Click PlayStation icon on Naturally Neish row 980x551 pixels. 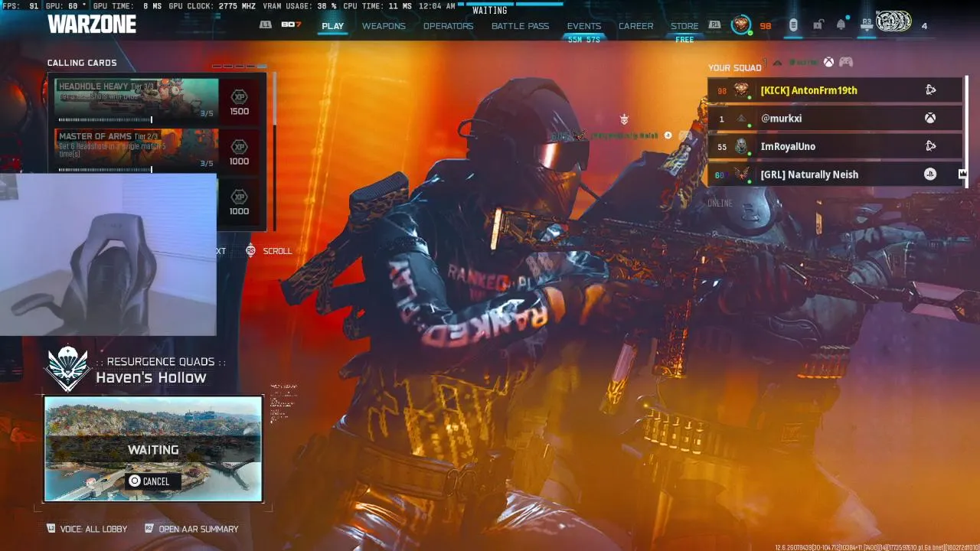coord(930,174)
